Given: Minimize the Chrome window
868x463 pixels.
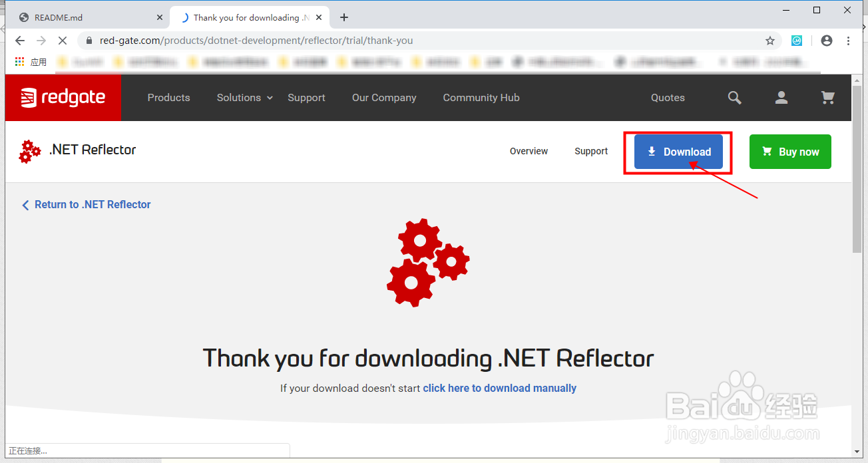Looking at the screenshot, I should click(785, 10).
